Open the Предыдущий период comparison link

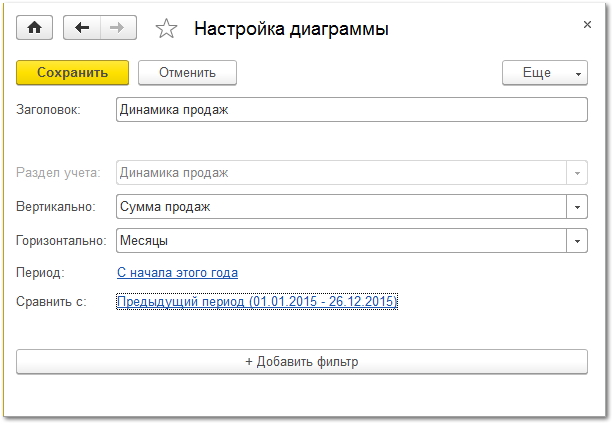(x=257, y=302)
